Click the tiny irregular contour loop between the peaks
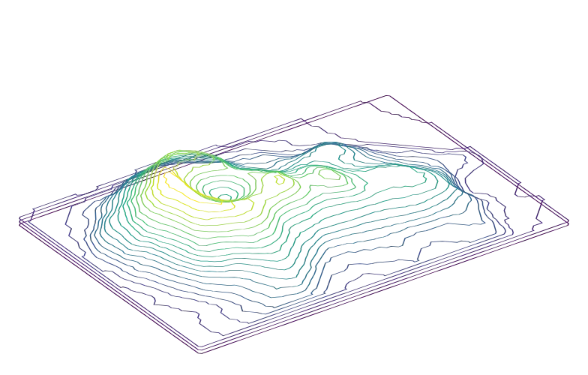This screenshot has height=375, width=588. (x=280, y=180)
